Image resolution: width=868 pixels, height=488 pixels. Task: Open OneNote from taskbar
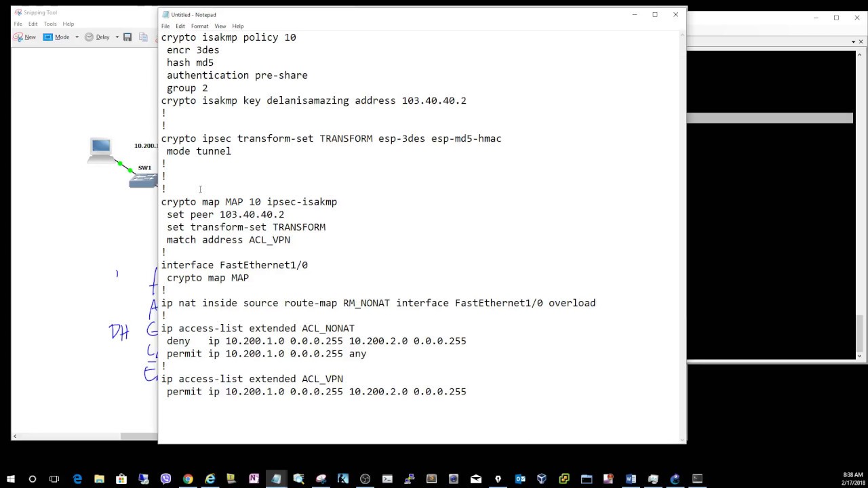click(254, 479)
